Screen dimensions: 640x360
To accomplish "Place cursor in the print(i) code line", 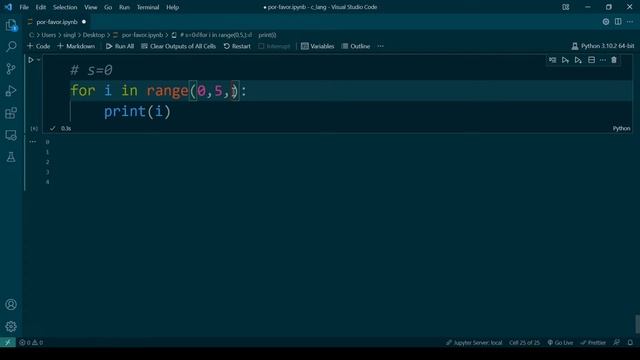I will [x=137, y=111].
